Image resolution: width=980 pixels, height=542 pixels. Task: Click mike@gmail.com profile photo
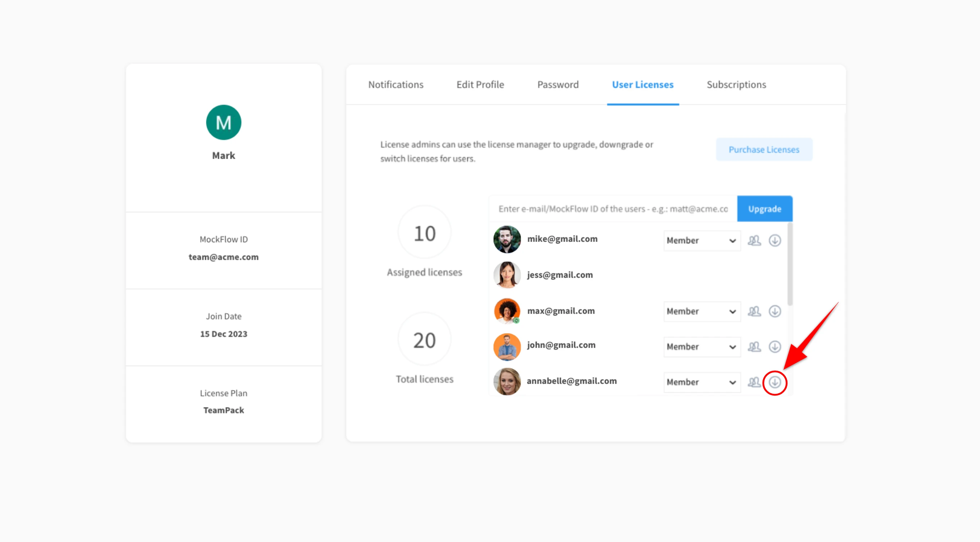507,239
